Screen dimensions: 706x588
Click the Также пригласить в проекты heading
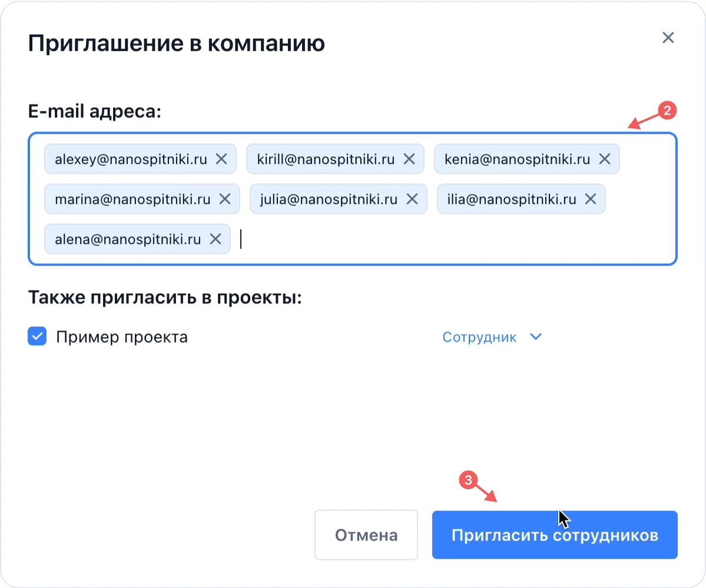(x=165, y=297)
